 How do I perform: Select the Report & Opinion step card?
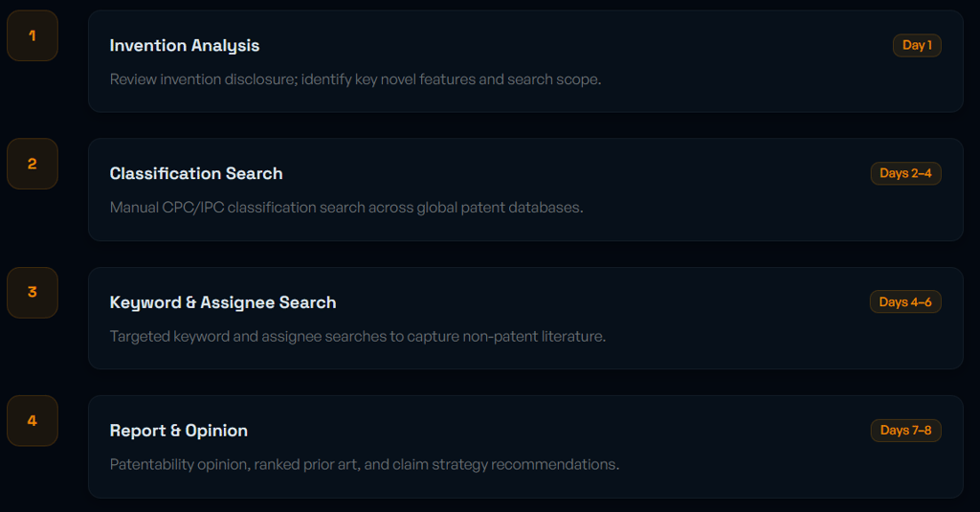(x=525, y=446)
